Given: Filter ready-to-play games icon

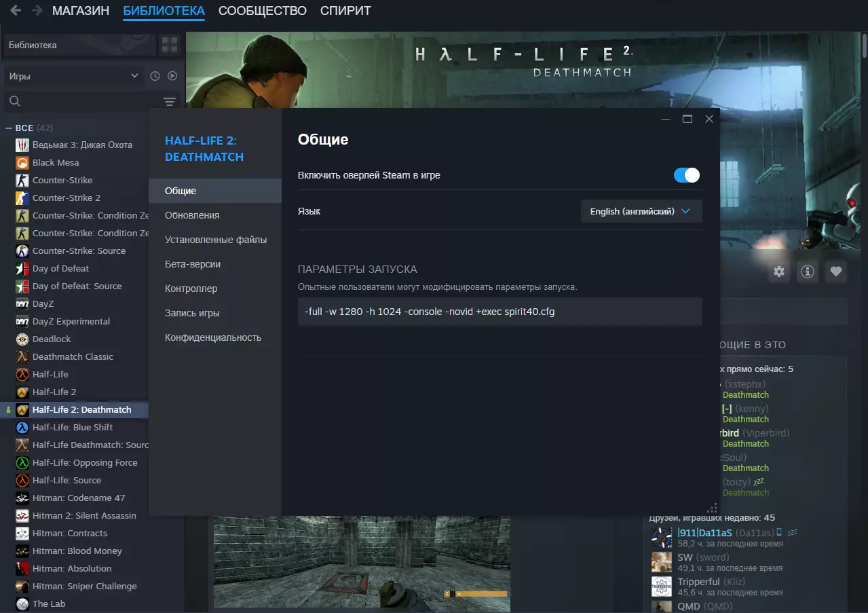Looking at the screenshot, I should pos(172,76).
